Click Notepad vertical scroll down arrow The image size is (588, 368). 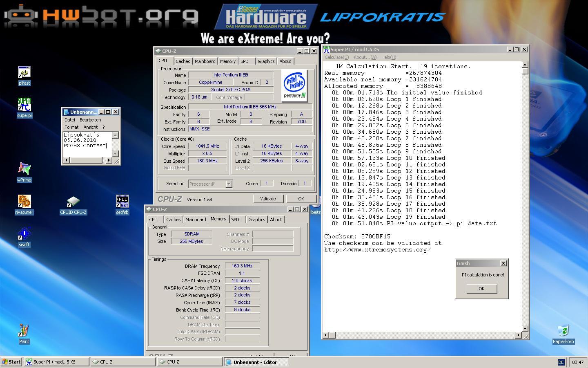(116, 154)
